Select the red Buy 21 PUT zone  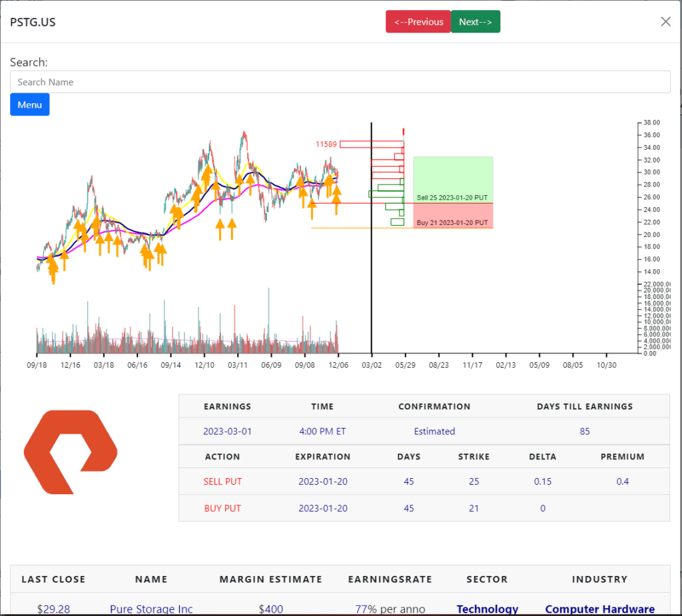(453, 216)
